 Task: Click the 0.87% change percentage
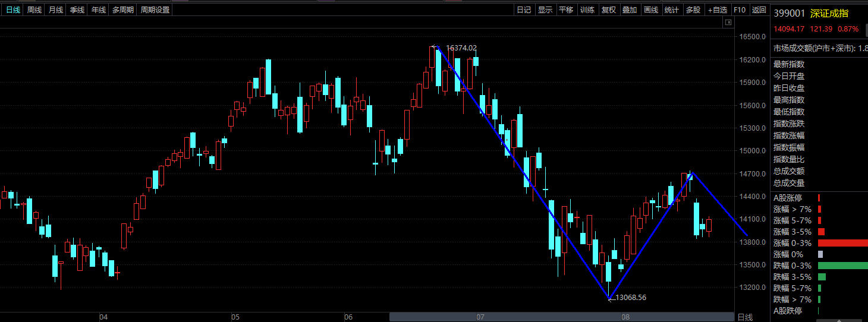(x=848, y=29)
